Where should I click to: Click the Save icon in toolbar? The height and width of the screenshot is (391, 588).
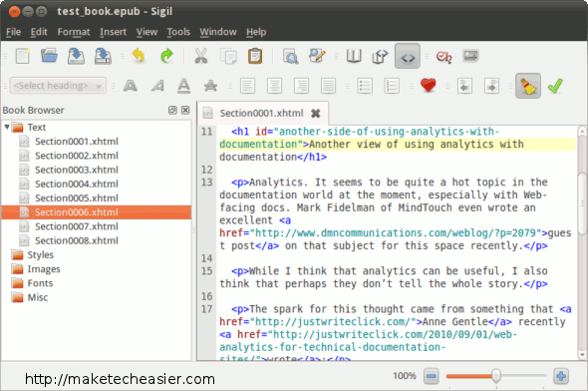(76, 56)
